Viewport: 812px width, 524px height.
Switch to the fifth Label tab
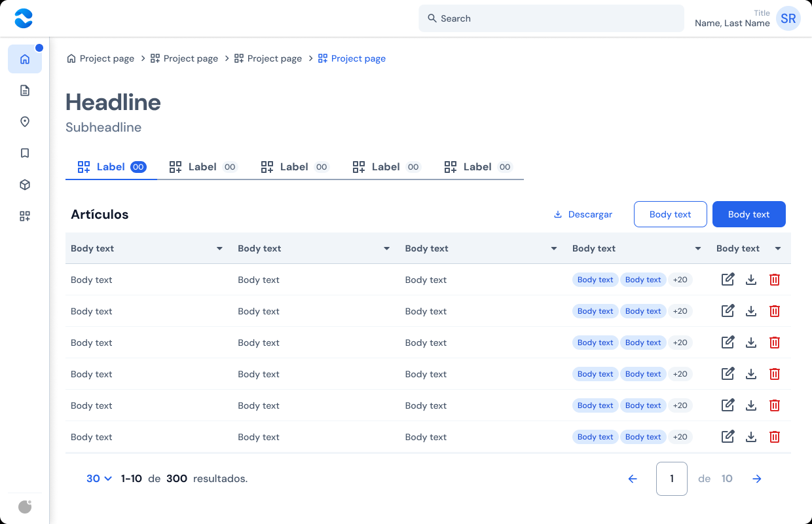coord(478,167)
